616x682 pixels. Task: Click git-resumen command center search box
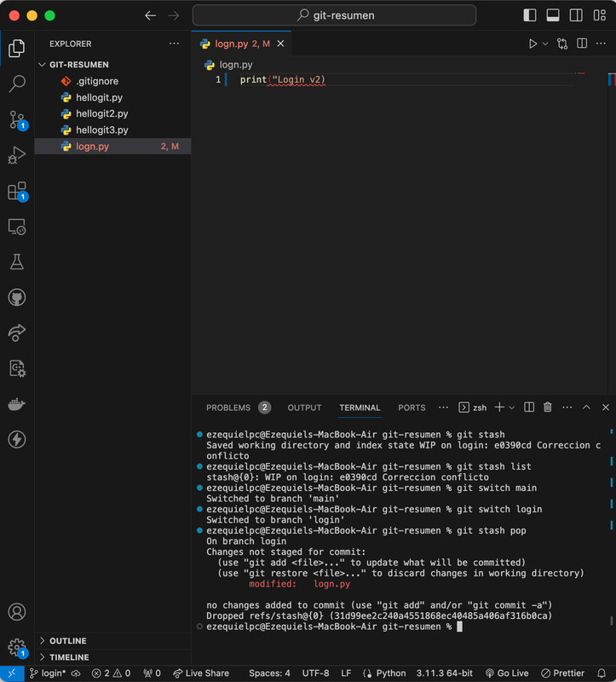tap(334, 15)
